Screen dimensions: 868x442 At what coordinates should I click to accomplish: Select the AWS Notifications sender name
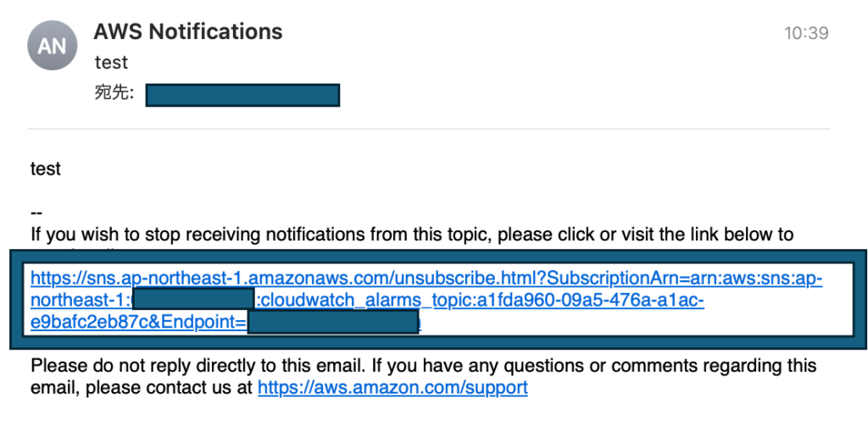coord(188,31)
